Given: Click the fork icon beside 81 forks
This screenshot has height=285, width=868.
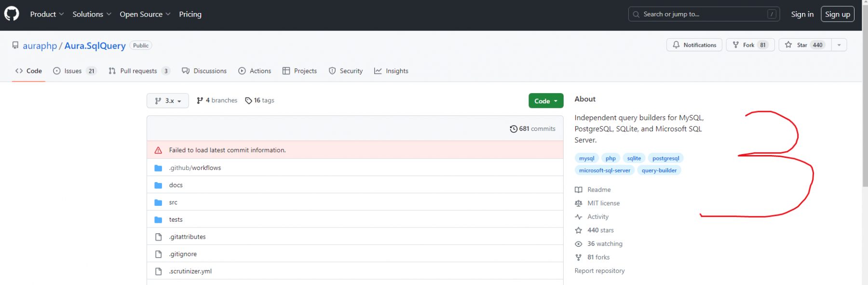Looking at the screenshot, I should pyautogui.click(x=579, y=257).
